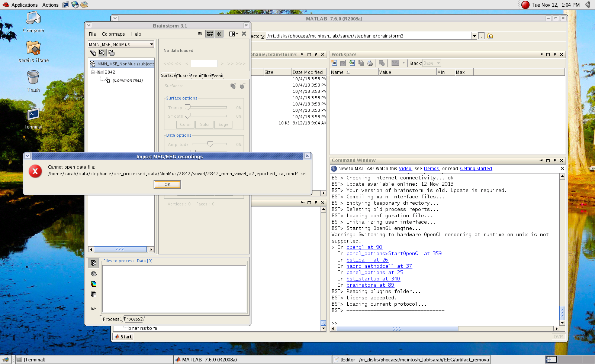Screen dimensions: 595x364
Task: Open the Video link in Command Window
Action: [x=405, y=169]
